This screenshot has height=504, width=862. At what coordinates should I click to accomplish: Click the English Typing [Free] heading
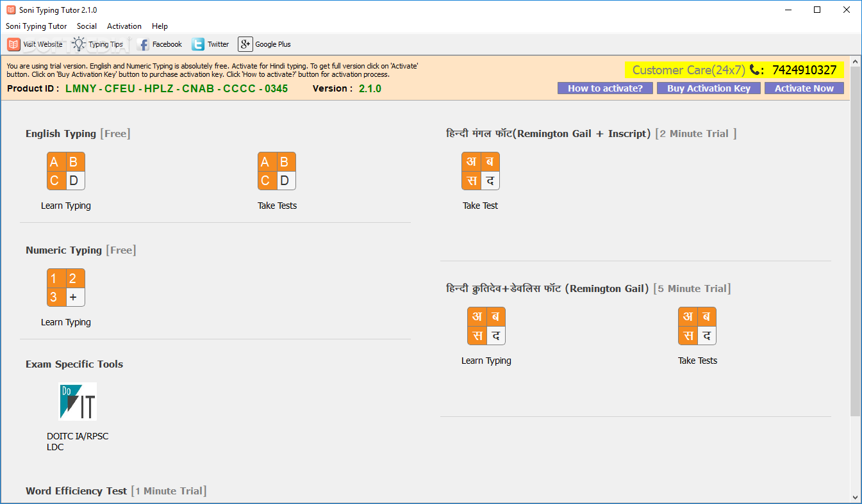coord(78,133)
